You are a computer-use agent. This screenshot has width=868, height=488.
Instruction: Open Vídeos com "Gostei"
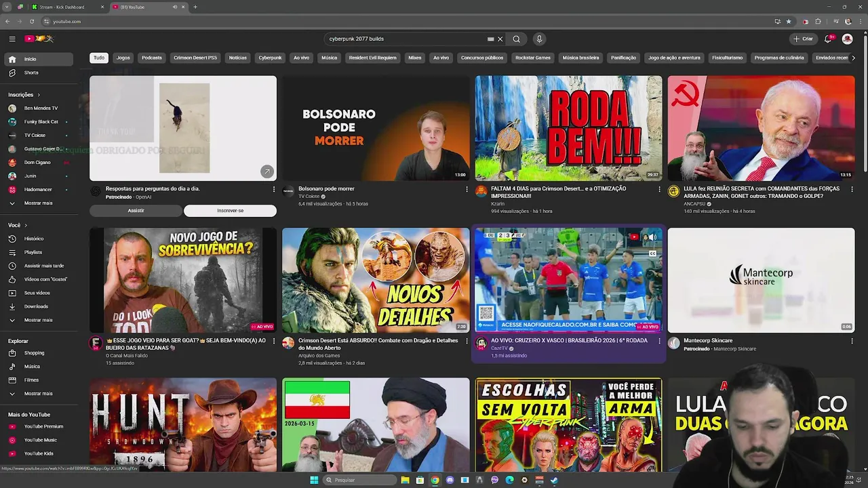[40, 279]
